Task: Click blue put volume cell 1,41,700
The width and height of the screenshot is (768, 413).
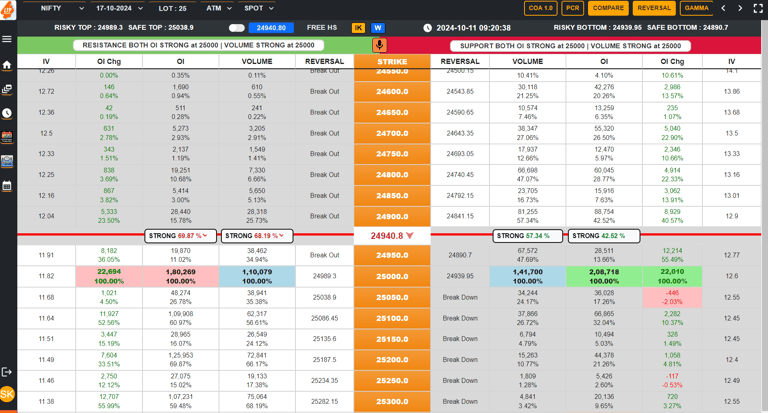Action: [528, 276]
